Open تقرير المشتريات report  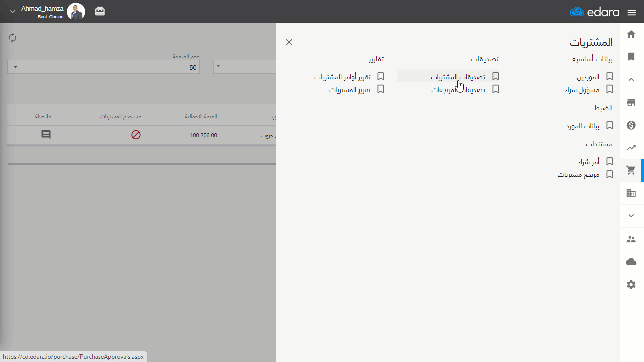click(x=350, y=89)
